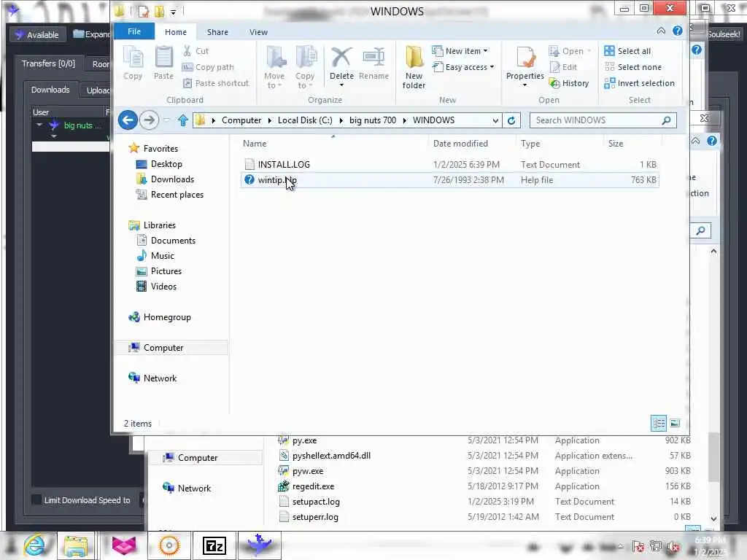The width and height of the screenshot is (747, 560).
Task: Switch to Details view layout icon
Action: point(659,423)
